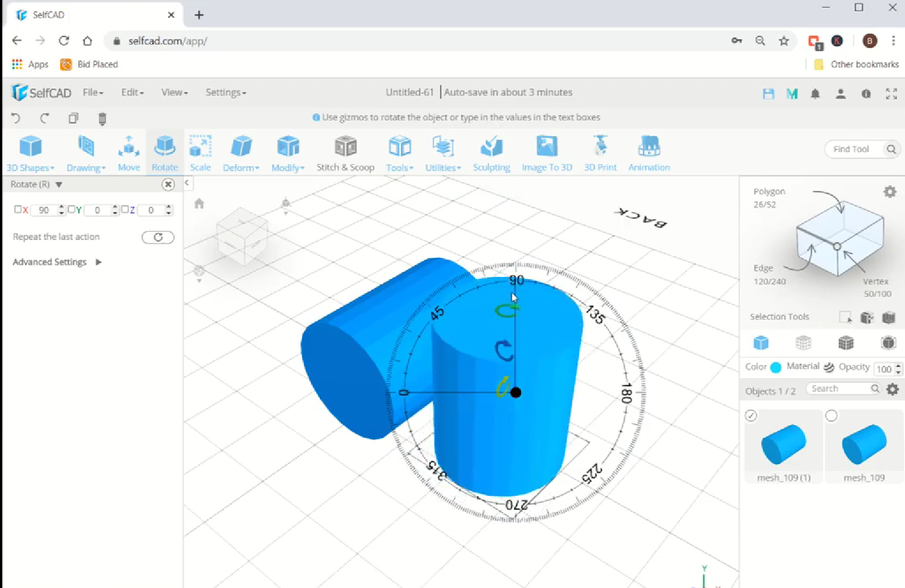Select the mesh_109 object circle

pos(831,416)
